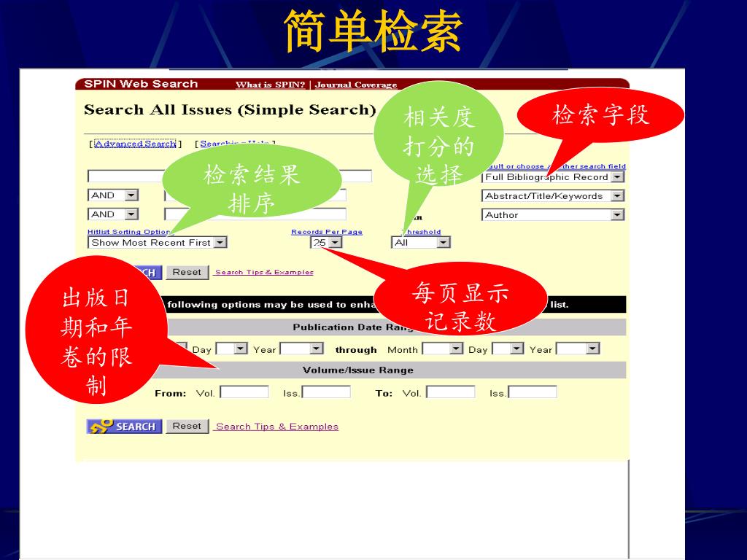Open the Threshold 'All' dropdown

point(421,242)
